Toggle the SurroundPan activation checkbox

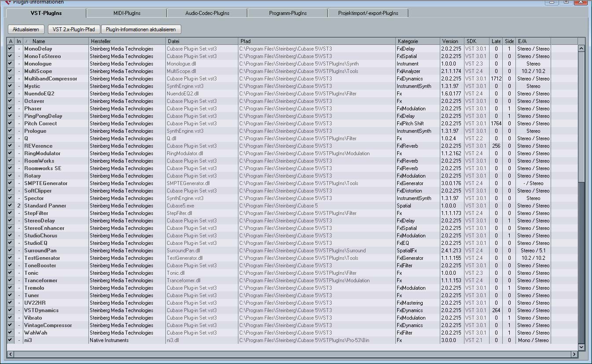click(x=11, y=251)
